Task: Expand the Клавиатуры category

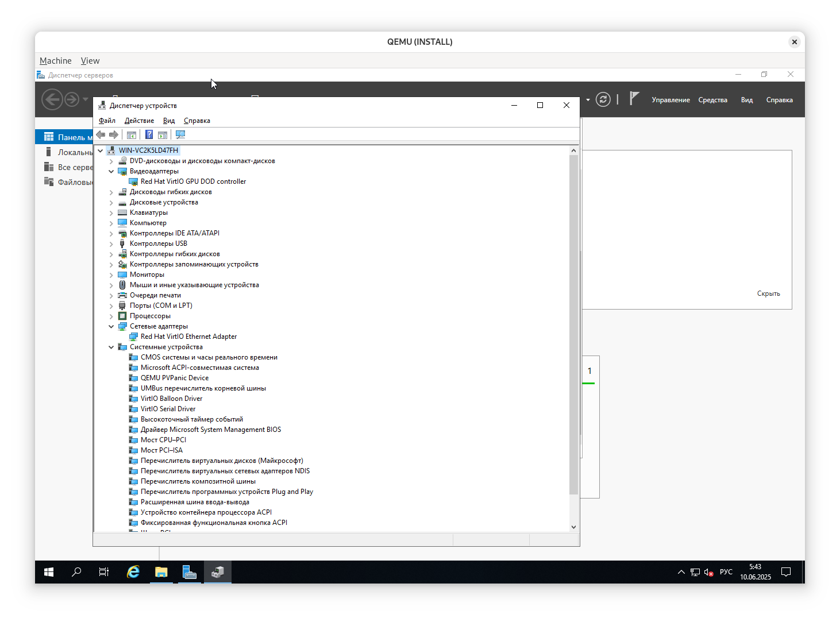Action: (111, 213)
